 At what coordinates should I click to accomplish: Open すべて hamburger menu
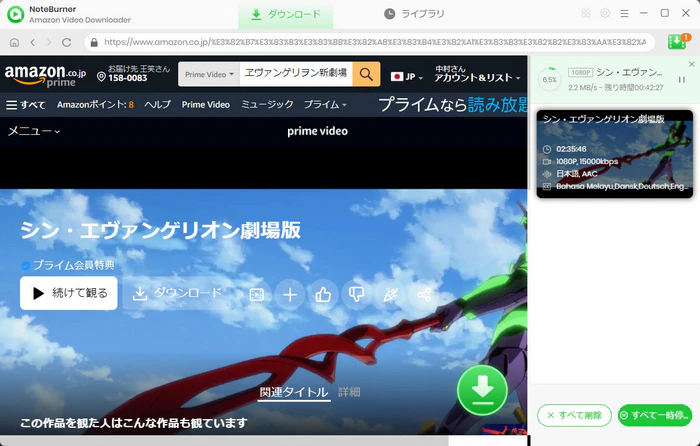pos(25,105)
